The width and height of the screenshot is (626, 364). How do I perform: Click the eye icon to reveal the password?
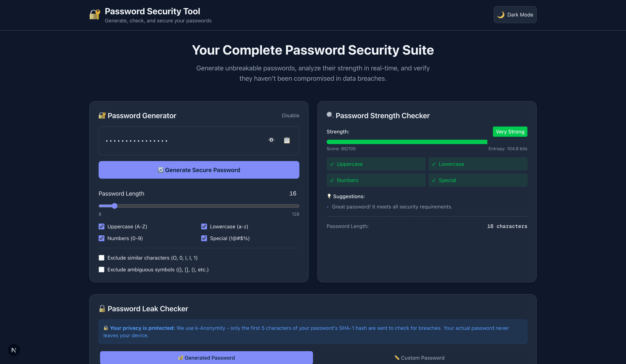(271, 140)
